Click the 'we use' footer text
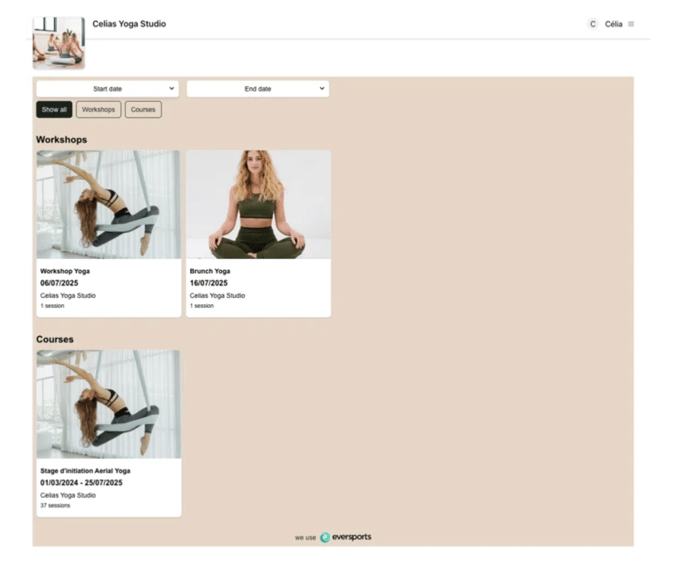 tap(305, 538)
